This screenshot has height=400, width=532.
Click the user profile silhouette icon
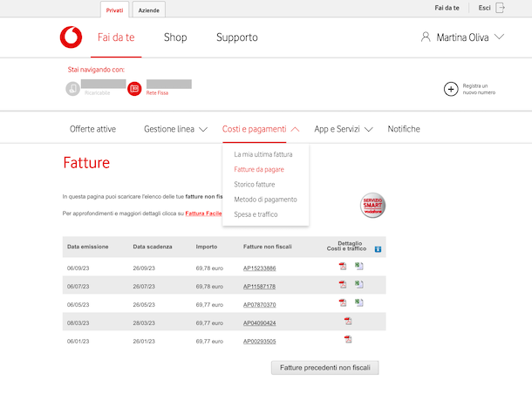pyautogui.click(x=426, y=37)
